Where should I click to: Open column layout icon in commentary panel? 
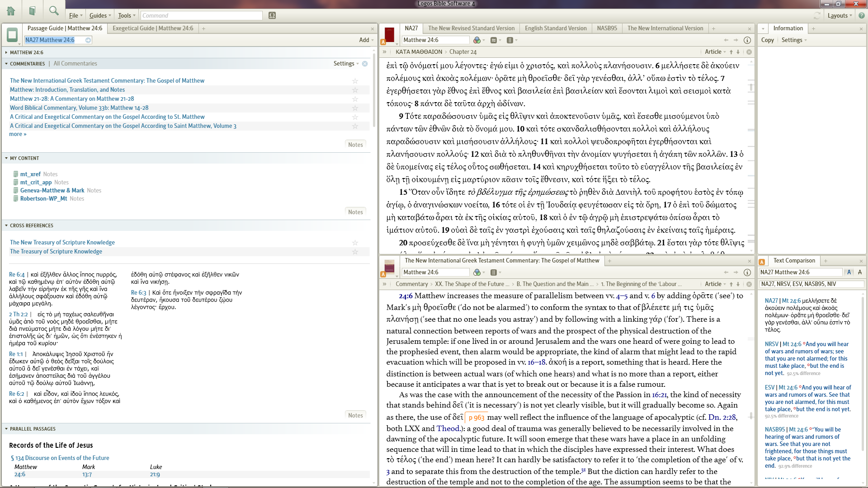[x=494, y=272]
